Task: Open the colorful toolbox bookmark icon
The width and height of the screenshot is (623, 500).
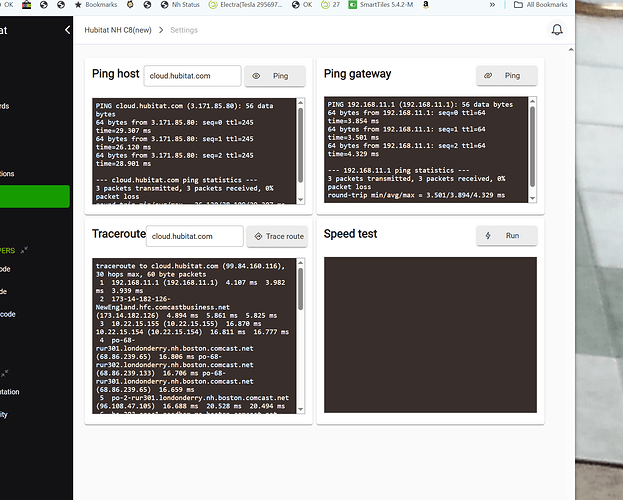Action: pos(27,5)
